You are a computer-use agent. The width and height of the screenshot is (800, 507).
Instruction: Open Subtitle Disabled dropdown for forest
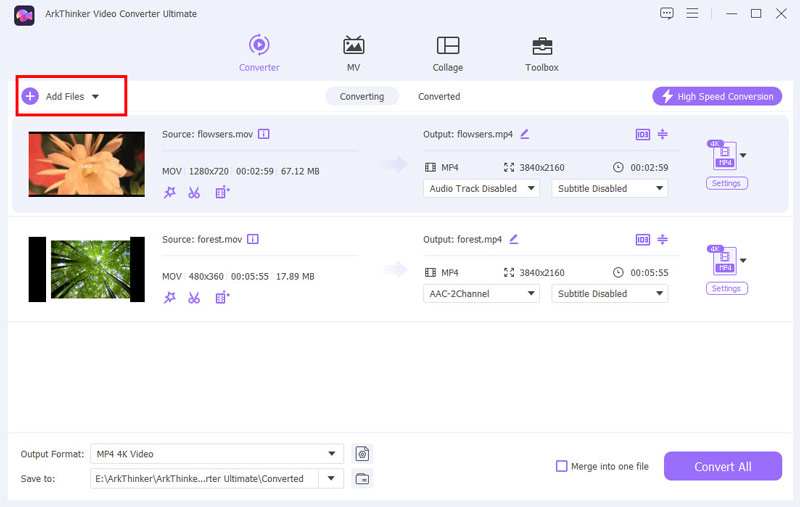tap(610, 293)
